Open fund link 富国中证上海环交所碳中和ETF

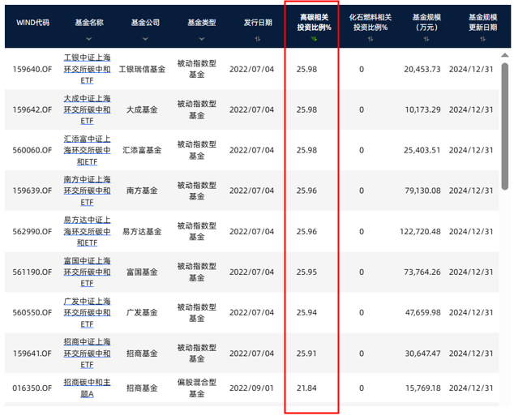[87, 272]
